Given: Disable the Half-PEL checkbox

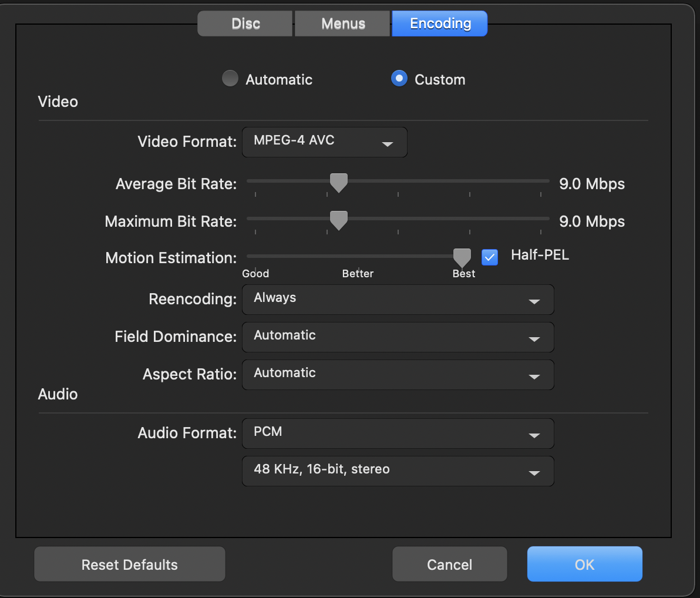Looking at the screenshot, I should pyautogui.click(x=489, y=257).
